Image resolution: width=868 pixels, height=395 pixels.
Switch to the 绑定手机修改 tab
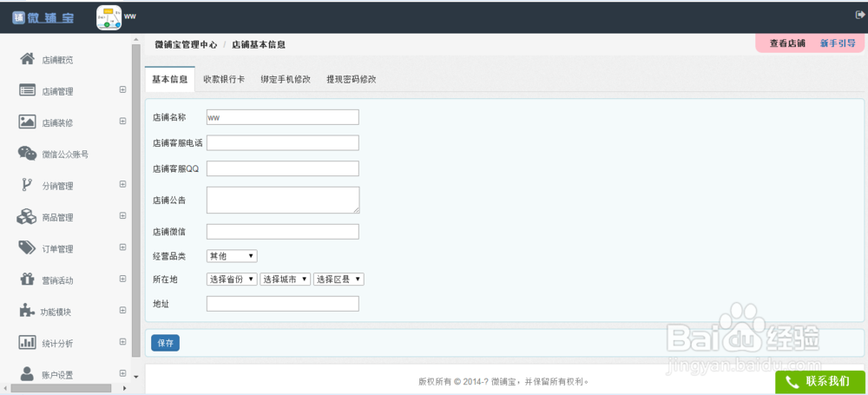tap(286, 79)
